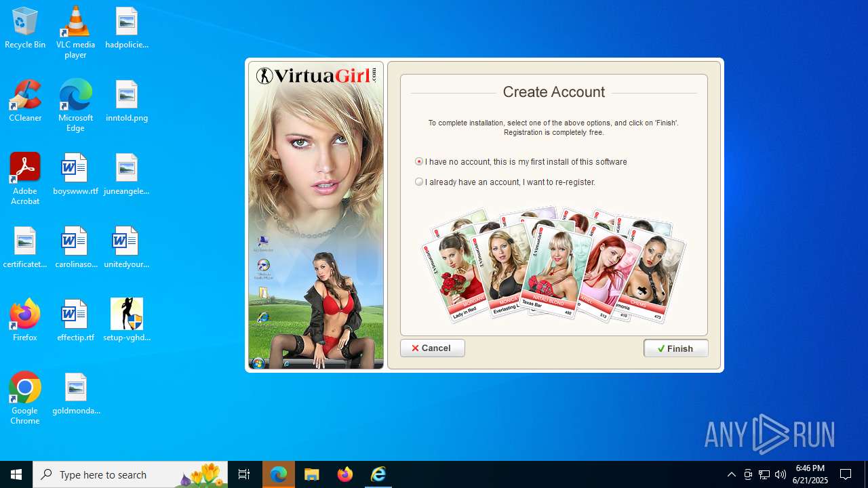Select carolinaso document icon
This screenshot has width=868, height=488.
pyautogui.click(x=75, y=248)
